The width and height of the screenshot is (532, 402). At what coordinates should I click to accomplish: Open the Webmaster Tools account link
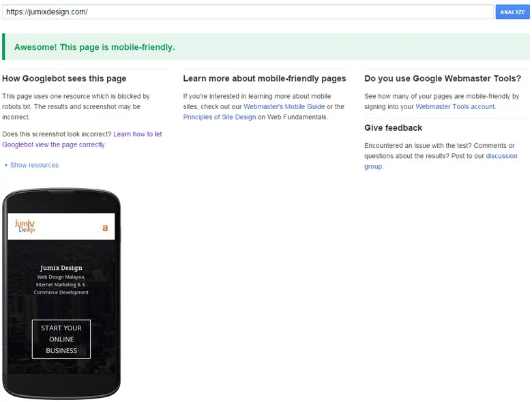(455, 106)
